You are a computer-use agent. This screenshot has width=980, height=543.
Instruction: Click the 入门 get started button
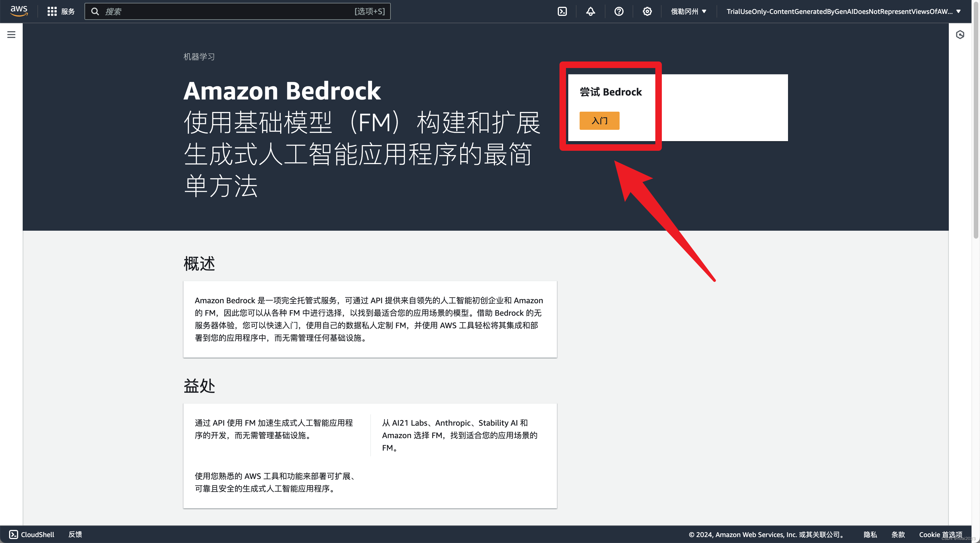599,120
